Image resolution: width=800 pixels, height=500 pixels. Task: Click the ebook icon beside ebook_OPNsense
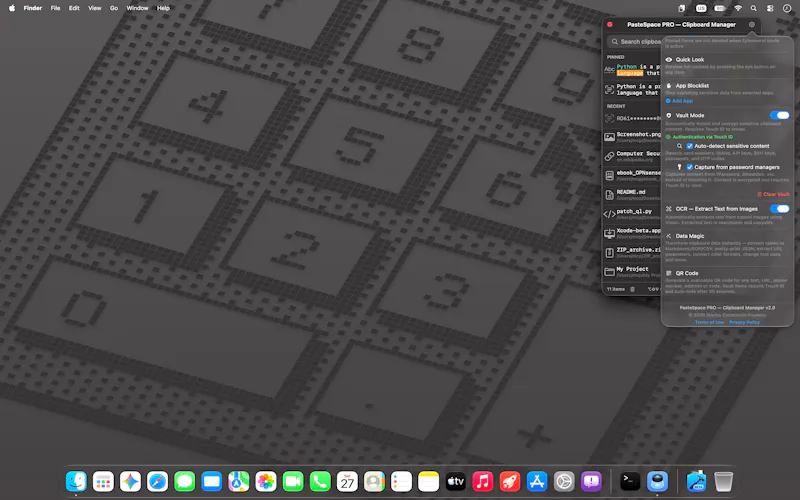(609, 176)
